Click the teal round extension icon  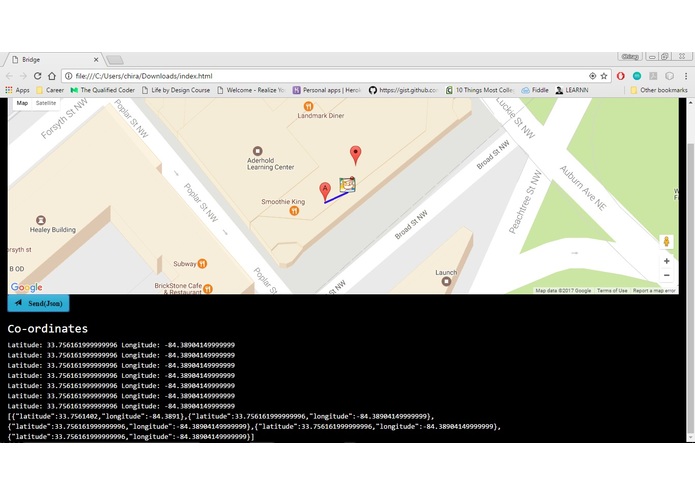(x=637, y=76)
